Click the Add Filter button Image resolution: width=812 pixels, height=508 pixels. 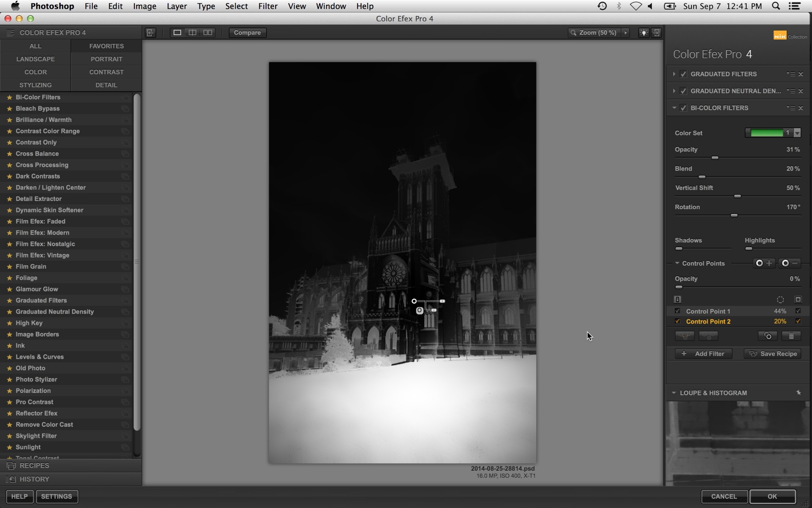tap(704, 354)
